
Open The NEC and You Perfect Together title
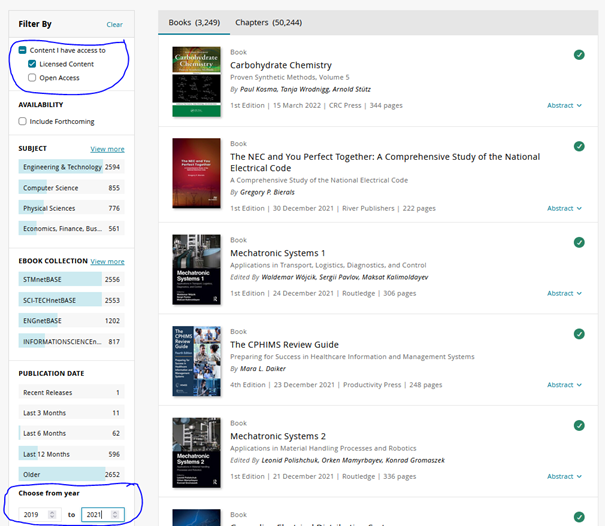coord(385,162)
